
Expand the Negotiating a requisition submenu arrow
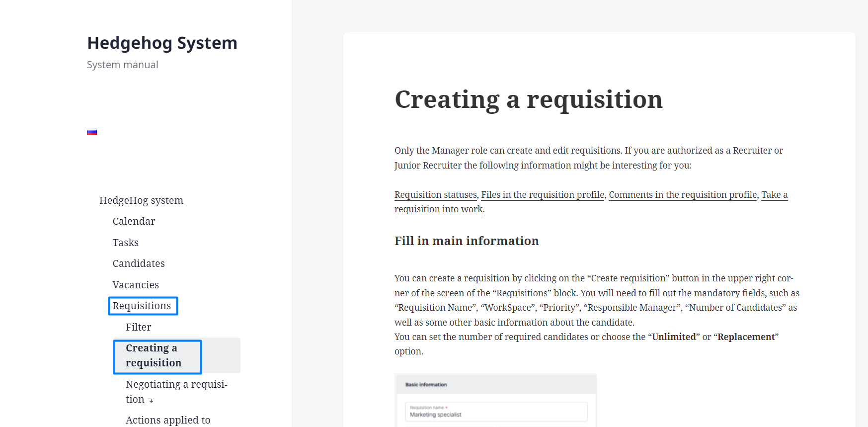point(151,400)
